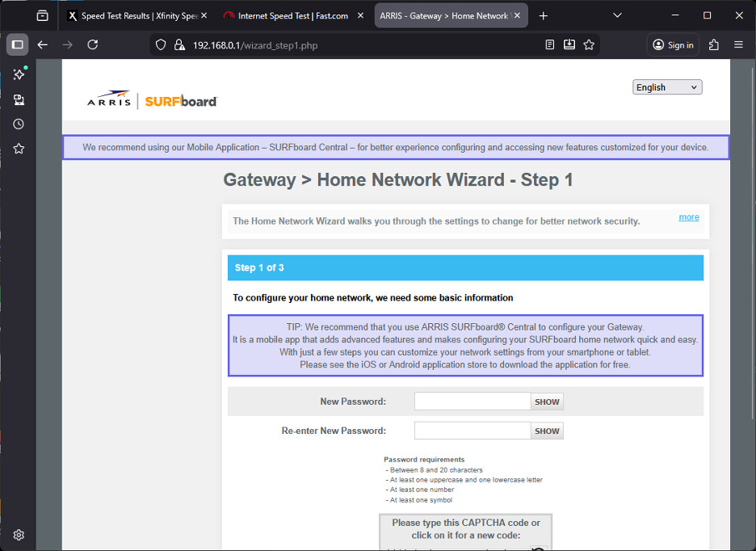Screen dimensions: 756x551
Task: Open a new browser tab
Action: tap(544, 16)
